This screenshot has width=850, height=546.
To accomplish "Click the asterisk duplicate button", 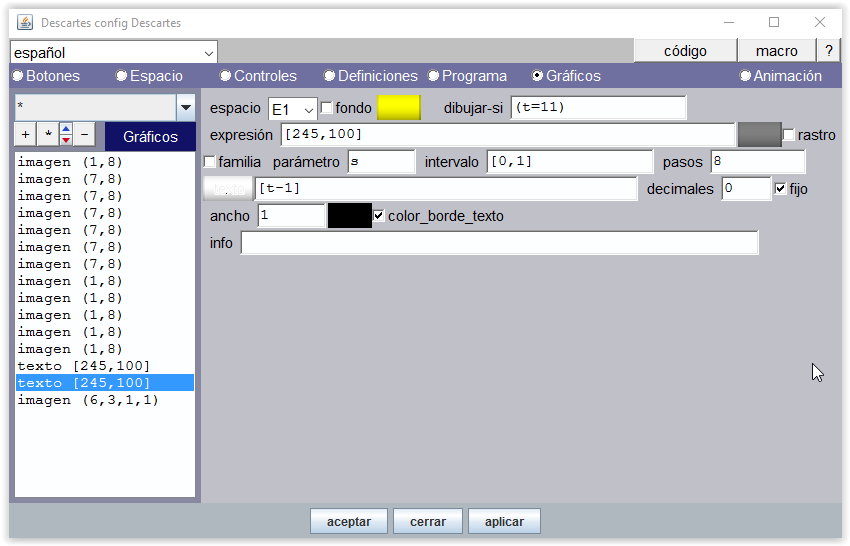I will tap(45, 134).
